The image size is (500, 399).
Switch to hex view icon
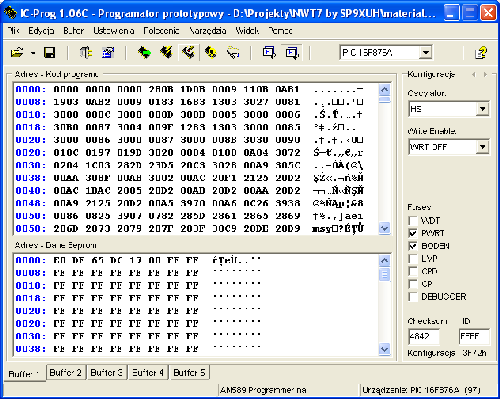[x=292, y=53]
